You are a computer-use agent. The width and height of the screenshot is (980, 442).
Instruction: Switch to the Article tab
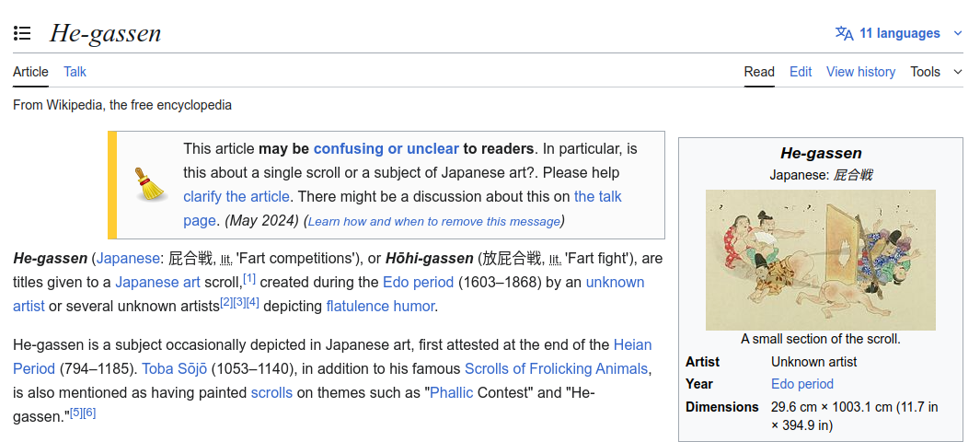(x=30, y=72)
